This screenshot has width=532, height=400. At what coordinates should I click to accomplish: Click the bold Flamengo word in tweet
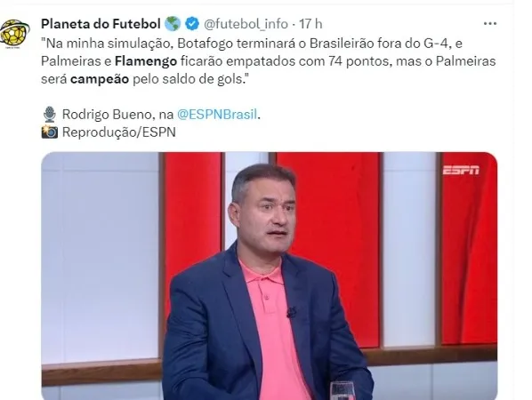146,61
